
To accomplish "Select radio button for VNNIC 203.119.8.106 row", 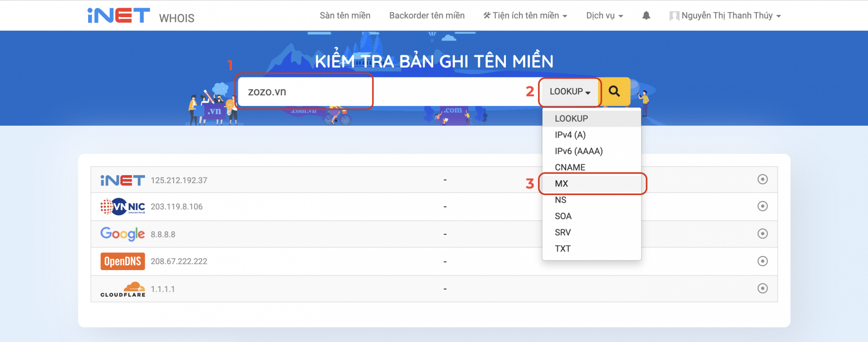I will tap(763, 206).
